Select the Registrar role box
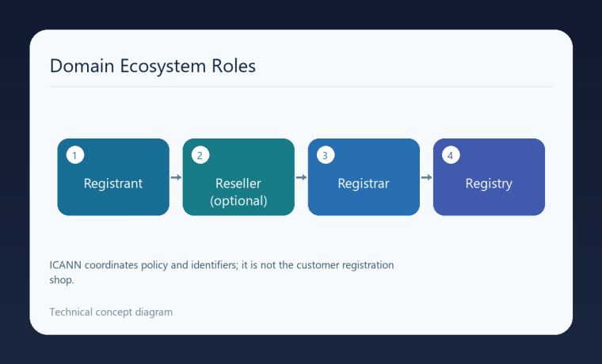The width and height of the screenshot is (602, 364). 364,177
